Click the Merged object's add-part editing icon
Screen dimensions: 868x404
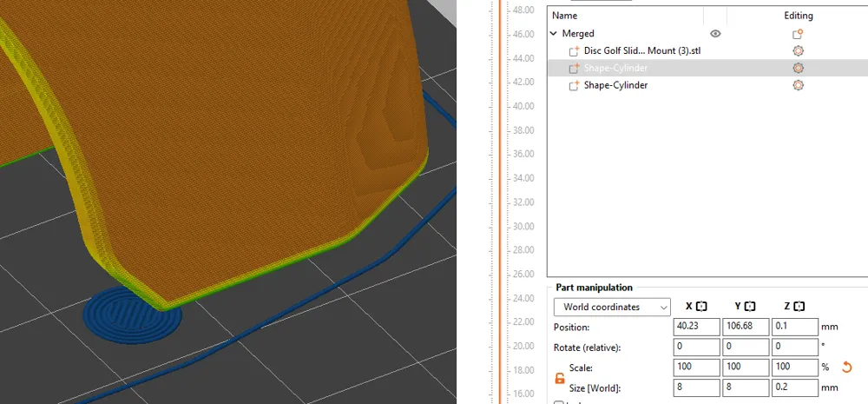tap(798, 34)
